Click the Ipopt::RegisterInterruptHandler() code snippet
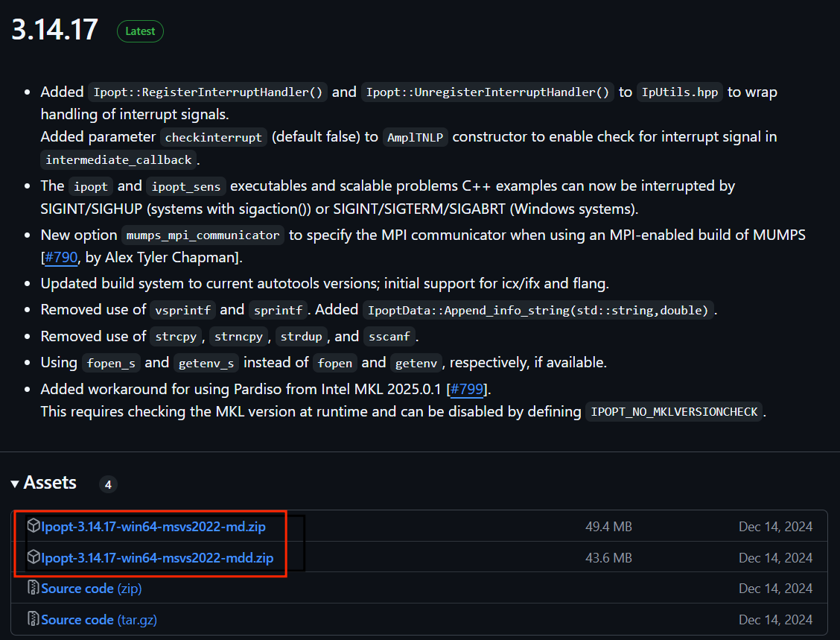 (x=207, y=92)
